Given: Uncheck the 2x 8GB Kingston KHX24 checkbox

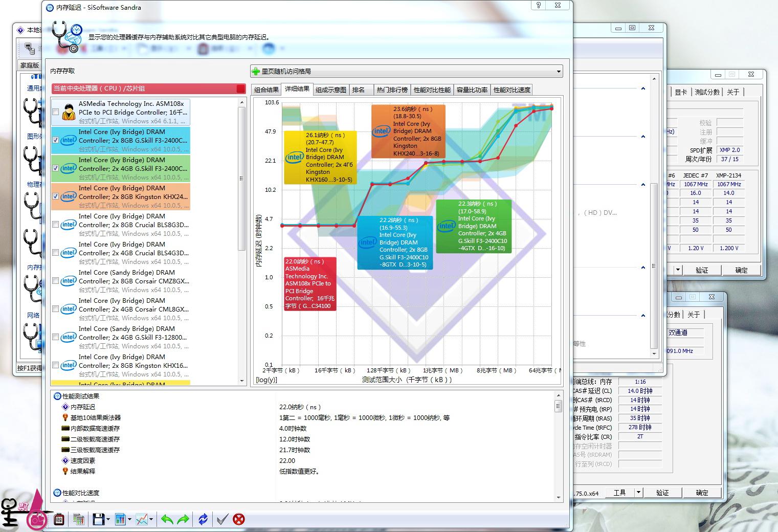Looking at the screenshot, I should 55,196.
